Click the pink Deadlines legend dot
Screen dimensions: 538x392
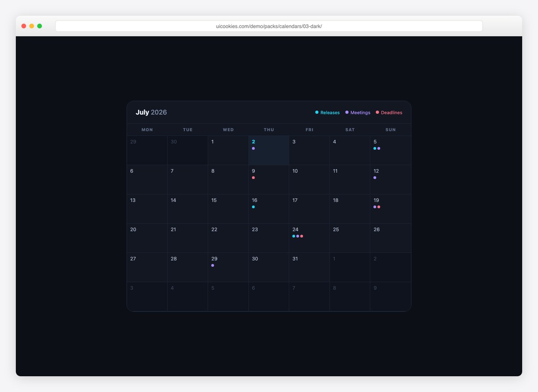pos(377,112)
